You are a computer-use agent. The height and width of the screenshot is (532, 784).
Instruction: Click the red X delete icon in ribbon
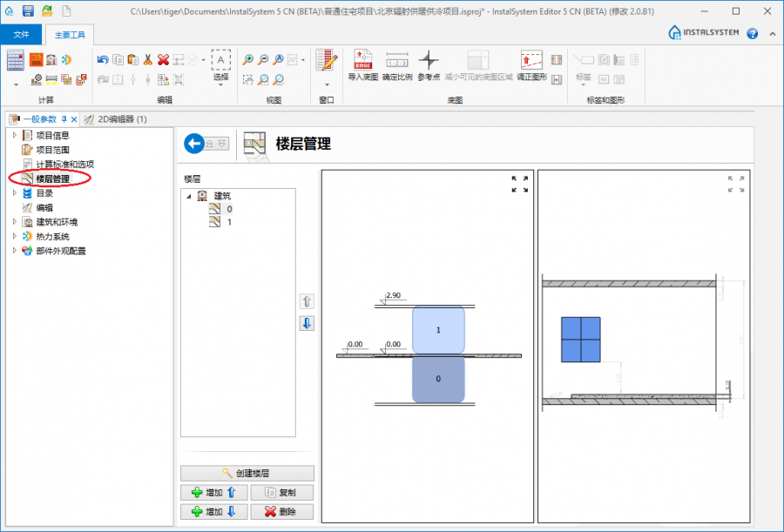coord(163,60)
